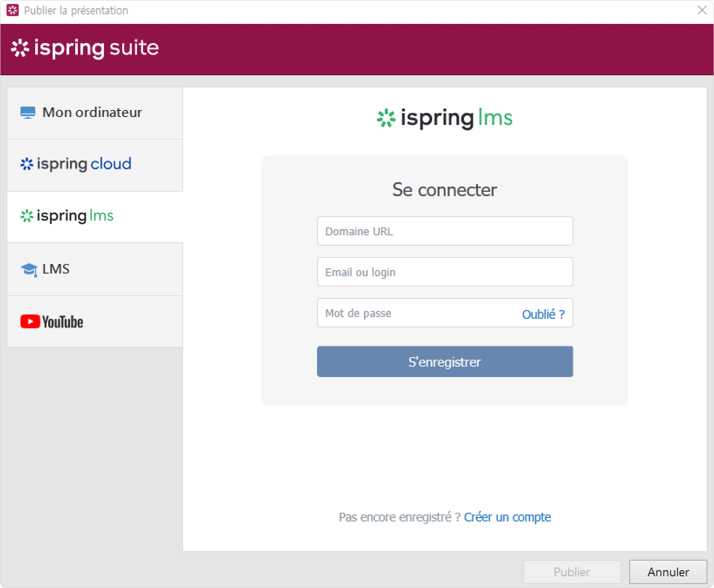The image size is (714, 588).
Task: Open the Oublié ? password recovery link
Action: click(543, 314)
